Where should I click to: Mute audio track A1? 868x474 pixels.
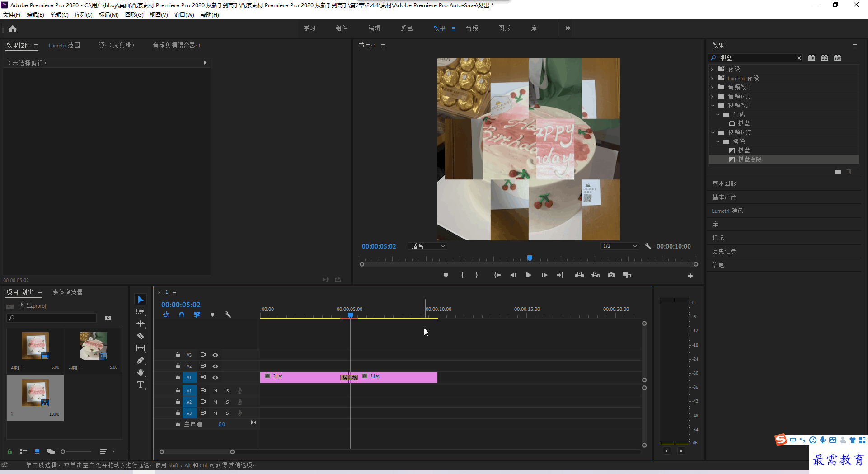coord(216,390)
